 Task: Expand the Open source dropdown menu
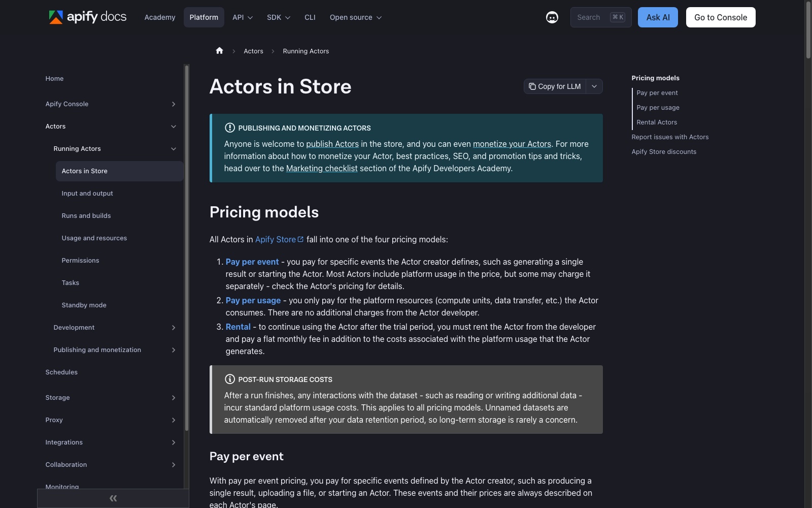point(356,17)
